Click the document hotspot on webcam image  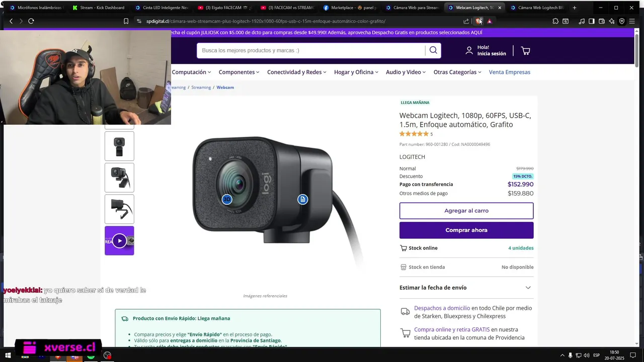pos(302,200)
